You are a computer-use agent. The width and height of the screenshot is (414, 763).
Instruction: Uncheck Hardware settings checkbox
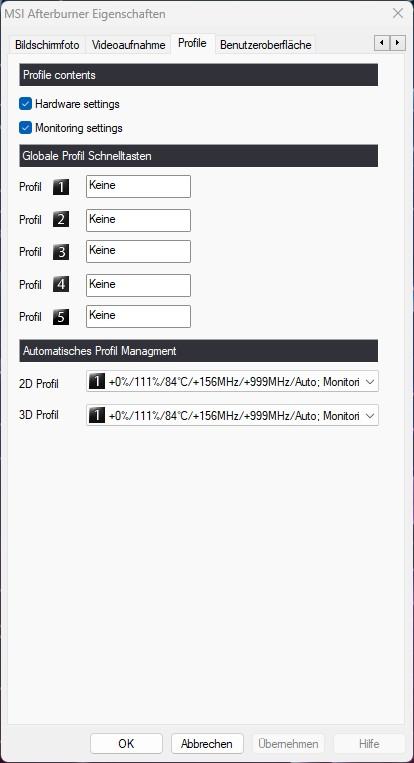tap(25, 104)
